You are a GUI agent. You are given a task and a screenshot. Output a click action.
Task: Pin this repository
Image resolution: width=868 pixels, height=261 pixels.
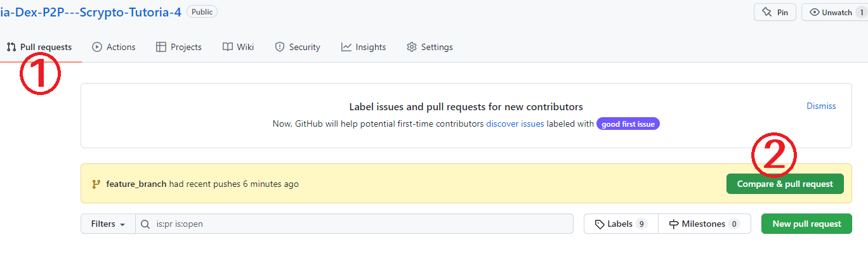(775, 12)
